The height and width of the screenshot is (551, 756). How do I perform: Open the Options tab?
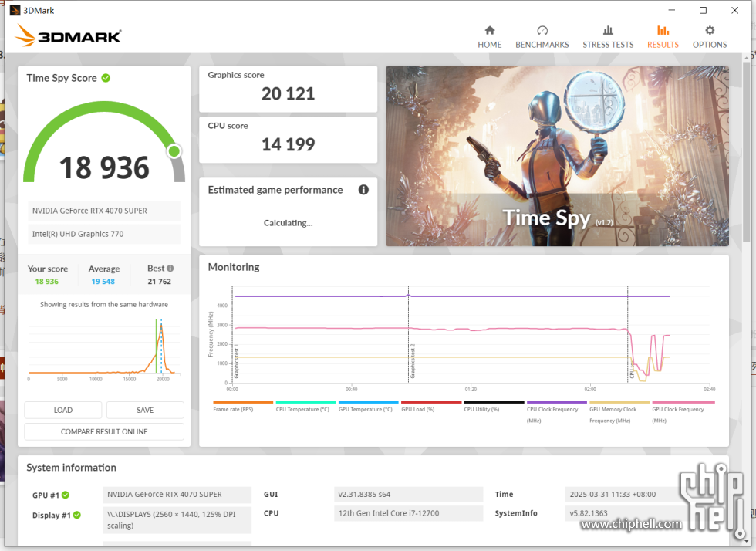coord(710,37)
